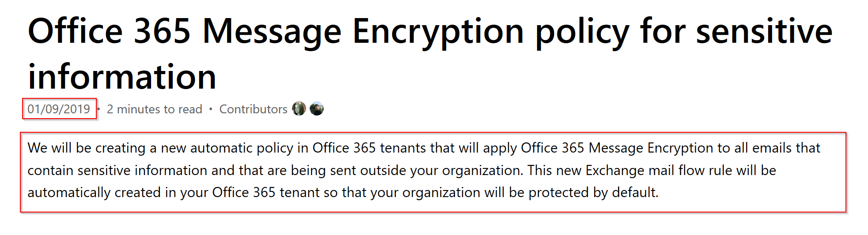Click "Encryption" in the page heading
Image resolution: width=868 pixels, height=235 pixels.
[438, 32]
